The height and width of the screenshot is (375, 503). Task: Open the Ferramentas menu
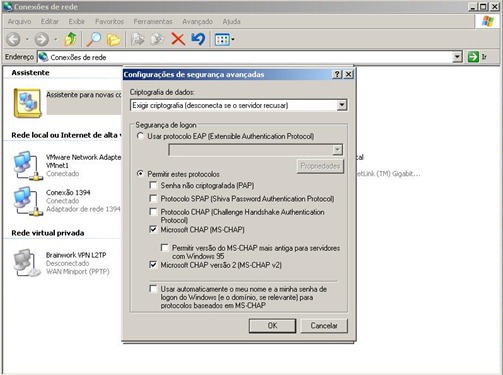tap(153, 22)
